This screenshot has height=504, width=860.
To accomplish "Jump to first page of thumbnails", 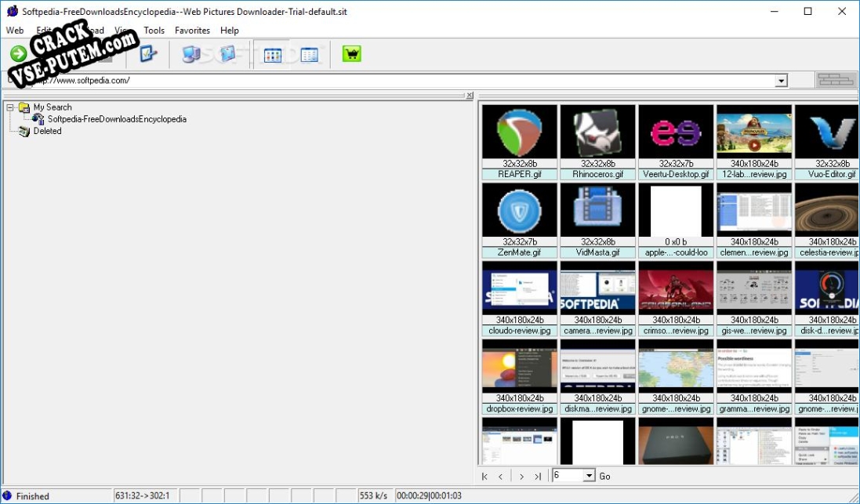I will coord(484,475).
